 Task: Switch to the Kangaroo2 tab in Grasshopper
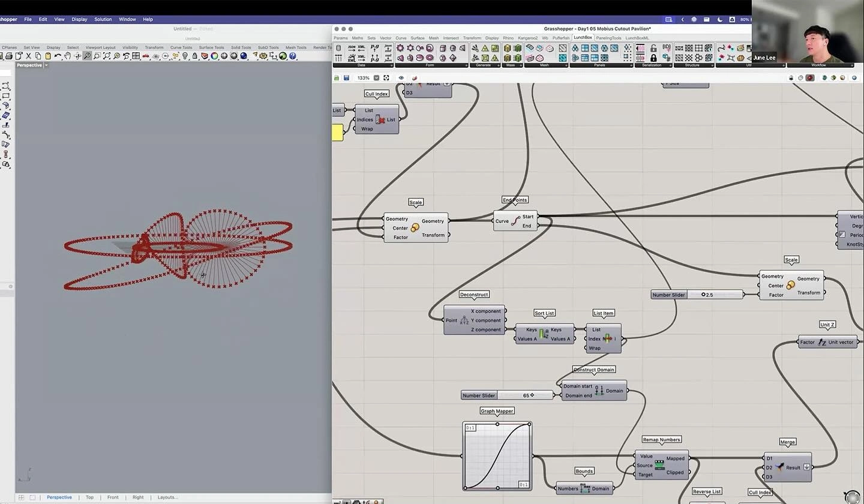[x=528, y=38]
